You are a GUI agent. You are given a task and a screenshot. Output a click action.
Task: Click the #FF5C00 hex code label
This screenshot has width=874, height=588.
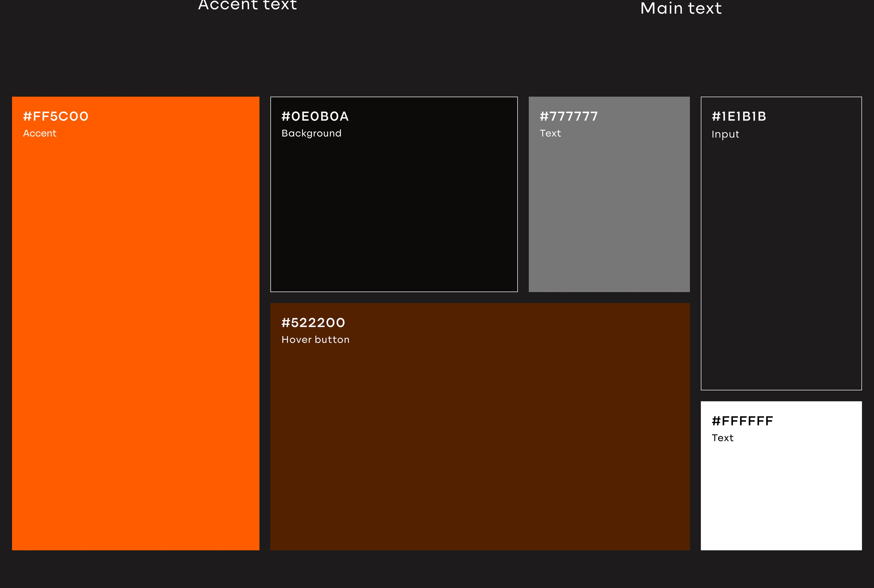(56, 116)
